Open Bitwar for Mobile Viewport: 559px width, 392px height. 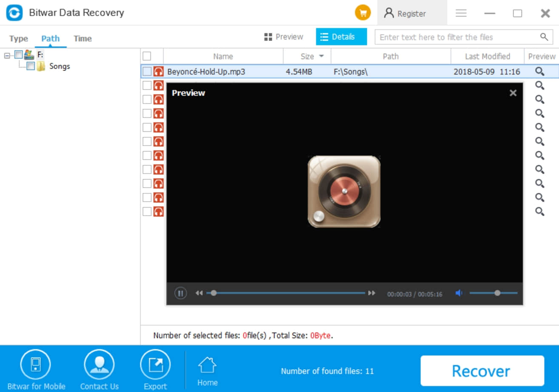pyautogui.click(x=36, y=369)
